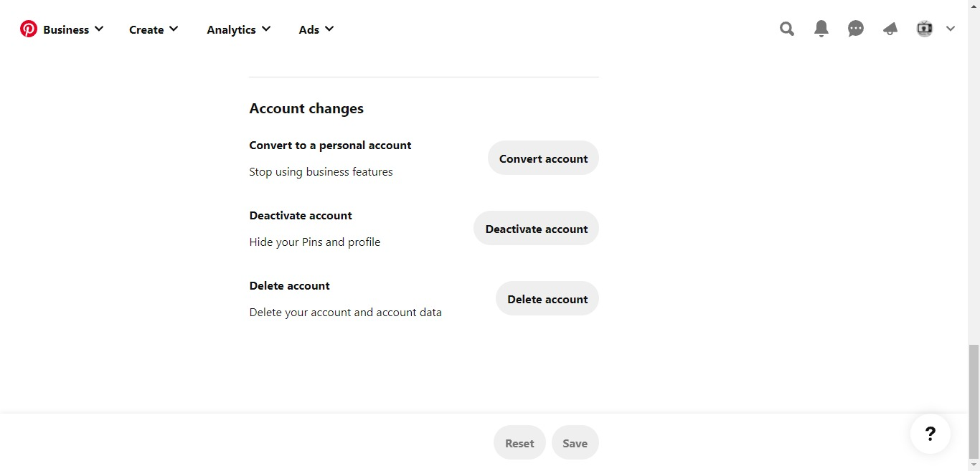Click the Pinterest logo icon
The width and height of the screenshot is (980, 471).
pyautogui.click(x=29, y=29)
